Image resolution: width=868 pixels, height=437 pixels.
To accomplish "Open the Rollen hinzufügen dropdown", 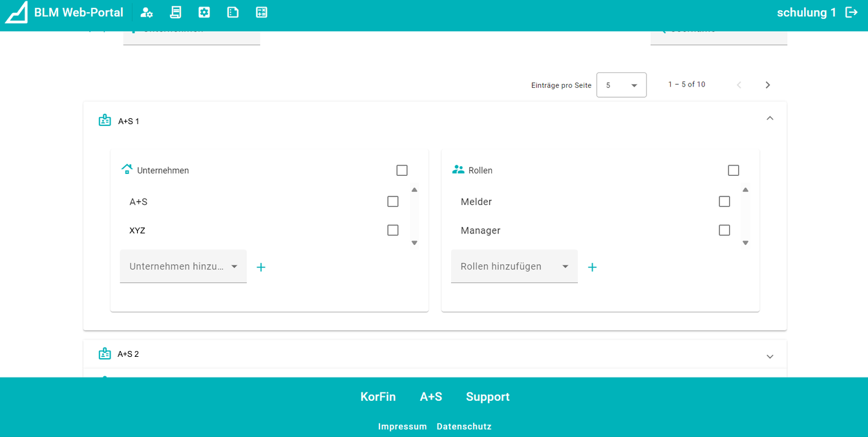I will tap(514, 266).
